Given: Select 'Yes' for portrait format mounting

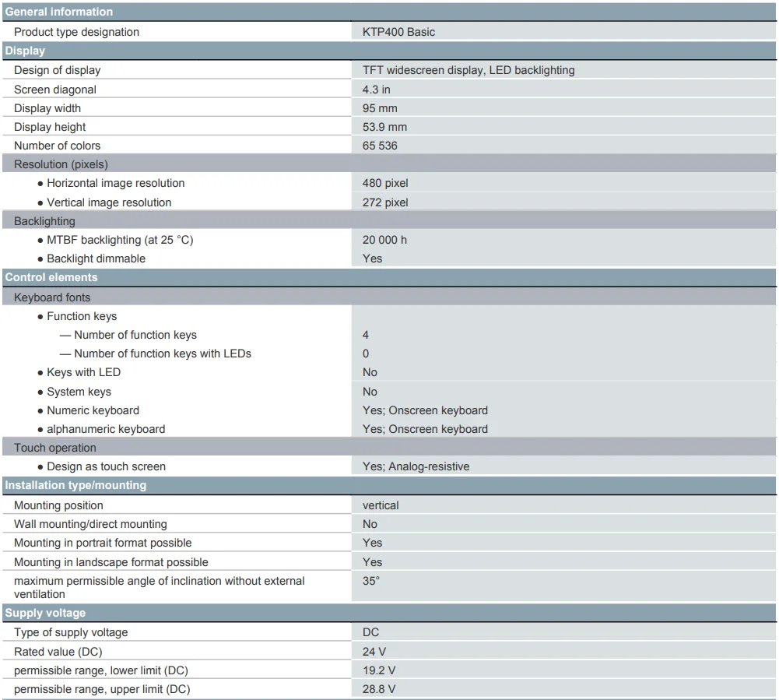Looking at the screenshot, I should coord(372,543).
